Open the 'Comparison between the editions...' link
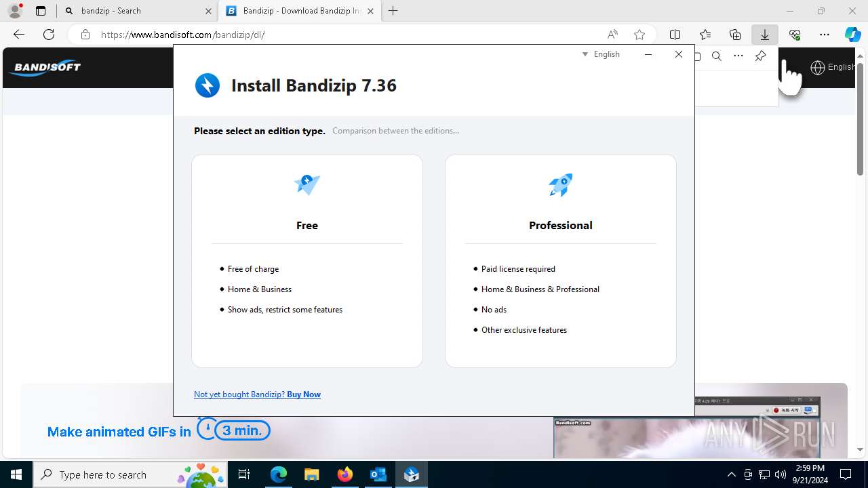The height and width of the screenshot is (488, 868). coord(395,131)
